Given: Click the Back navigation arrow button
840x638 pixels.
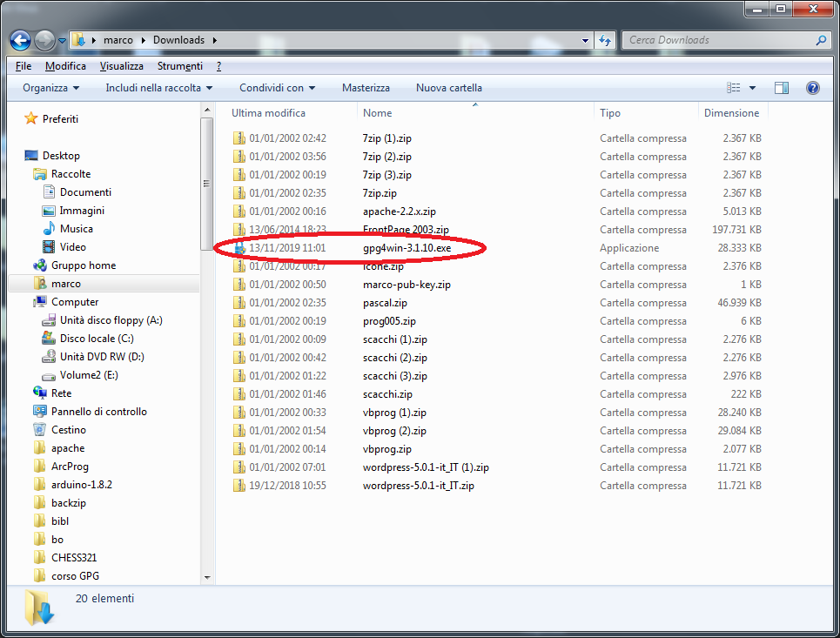Looking at the screenshot, I should pyautogui.click(x=20, y=40).
